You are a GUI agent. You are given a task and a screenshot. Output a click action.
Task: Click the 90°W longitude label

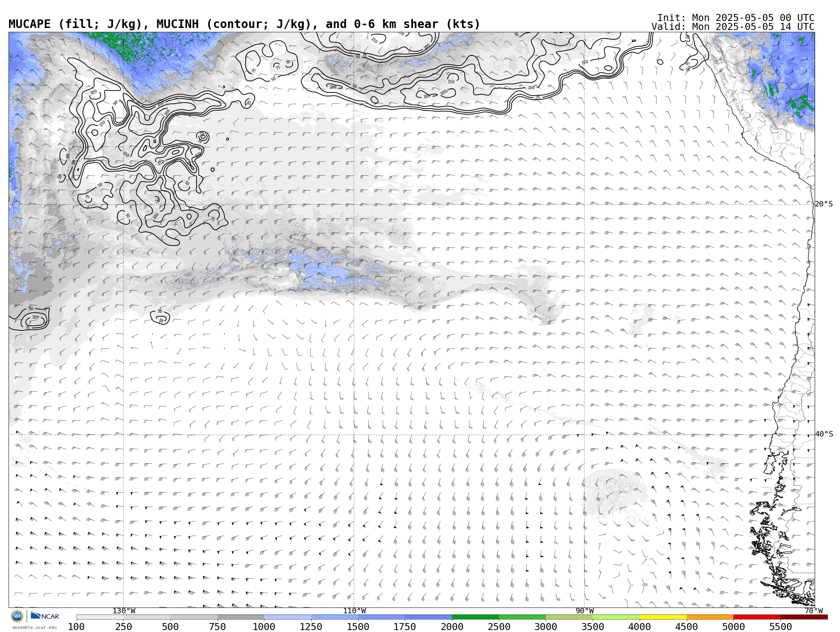[584, 611]
